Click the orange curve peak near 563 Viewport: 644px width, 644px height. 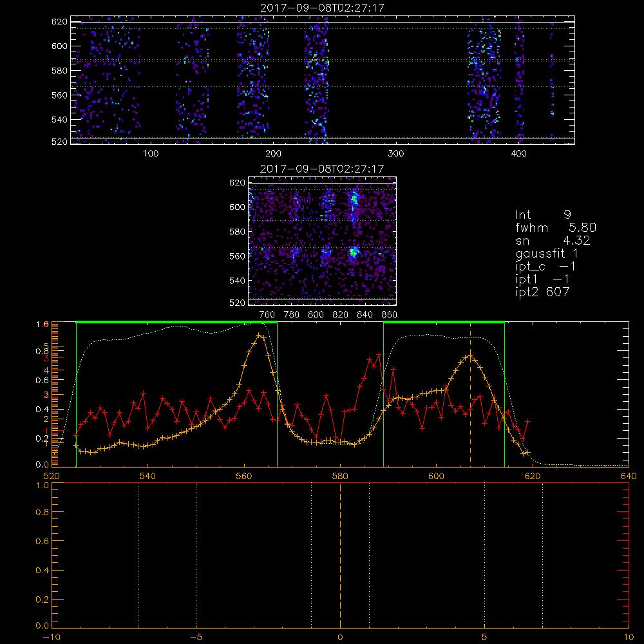tap(258, 335)
